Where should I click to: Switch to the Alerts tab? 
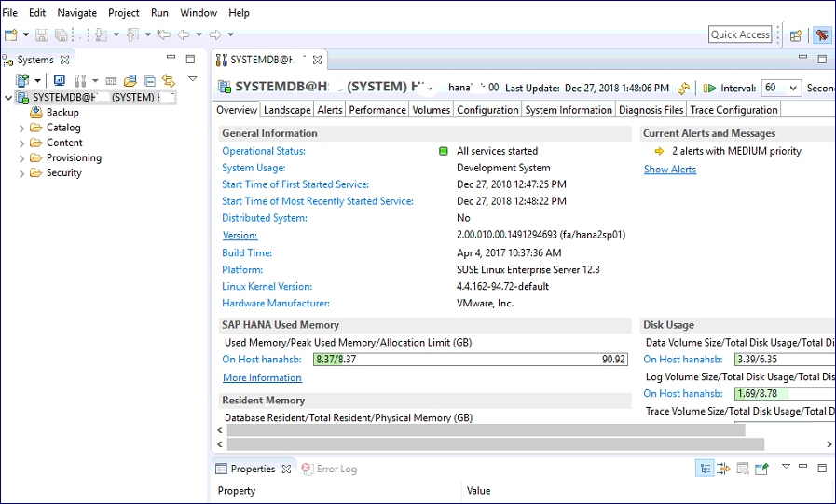[330, 110]
